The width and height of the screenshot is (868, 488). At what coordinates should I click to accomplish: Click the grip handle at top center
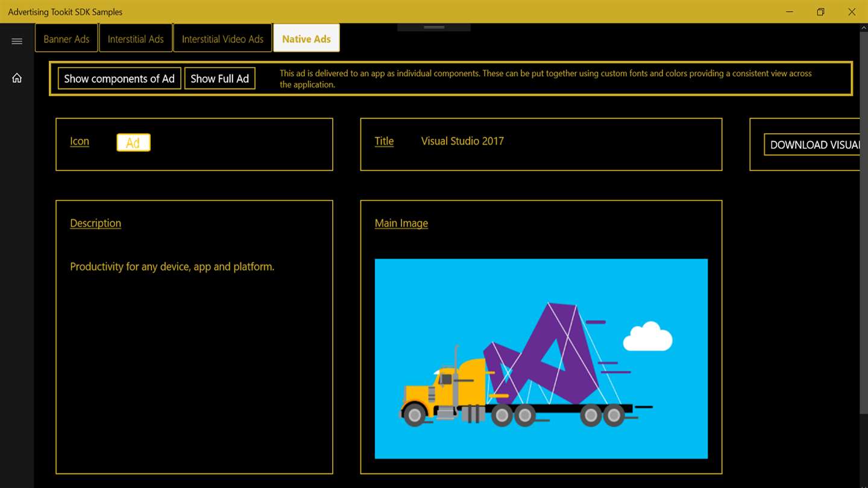434,27
